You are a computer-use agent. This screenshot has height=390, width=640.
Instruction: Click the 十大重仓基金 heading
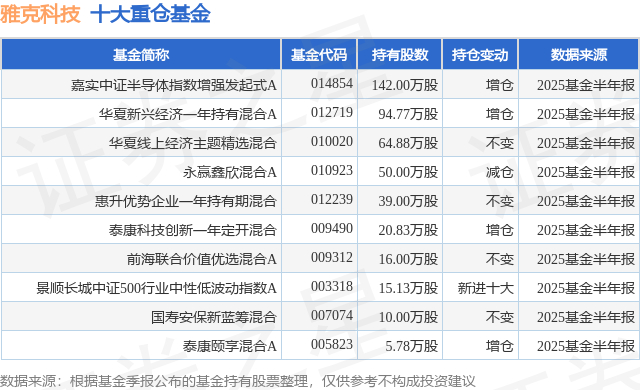click(150, 14)
